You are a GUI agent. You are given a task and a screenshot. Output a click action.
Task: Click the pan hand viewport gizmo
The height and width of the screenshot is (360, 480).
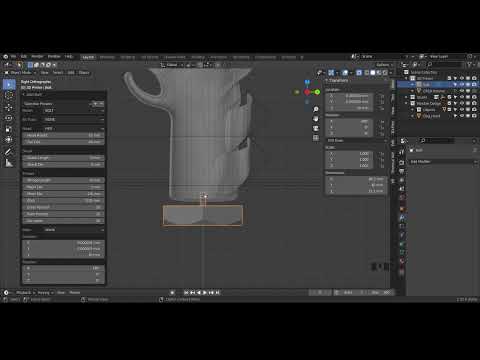click(x=316, y=119)
